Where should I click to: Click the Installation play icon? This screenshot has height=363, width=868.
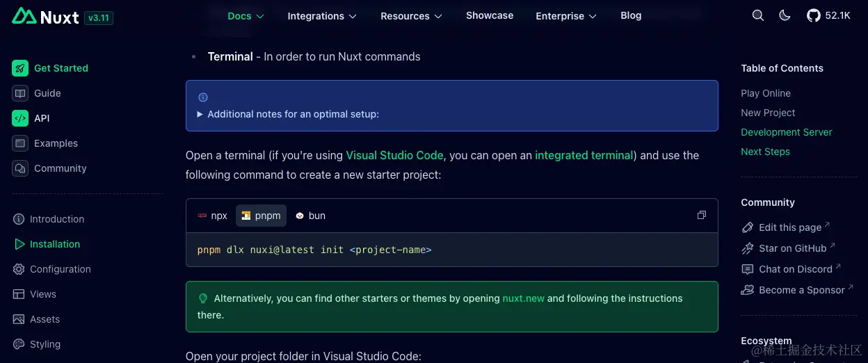pos(19,244)
